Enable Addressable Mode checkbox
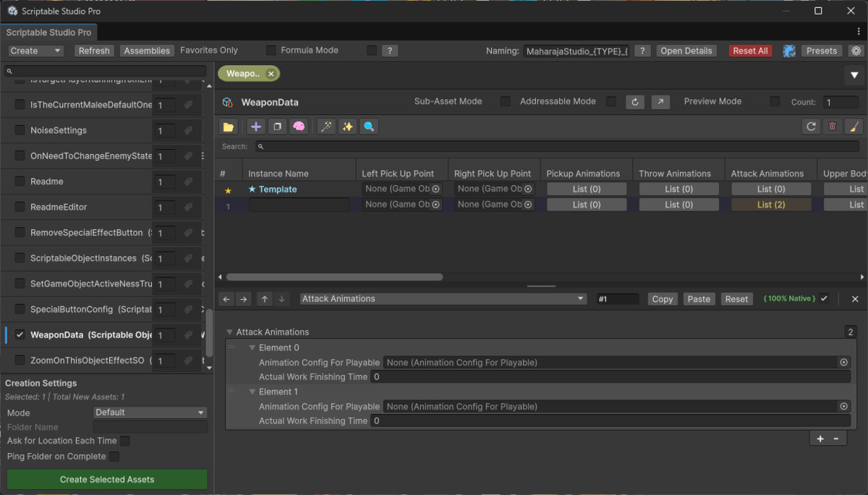 click(x=611, y=102)
